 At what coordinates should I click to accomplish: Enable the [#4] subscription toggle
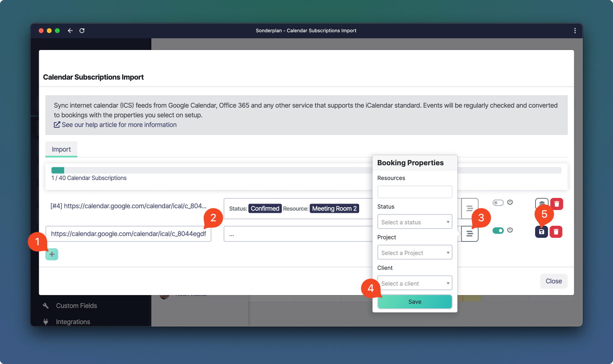498,203
